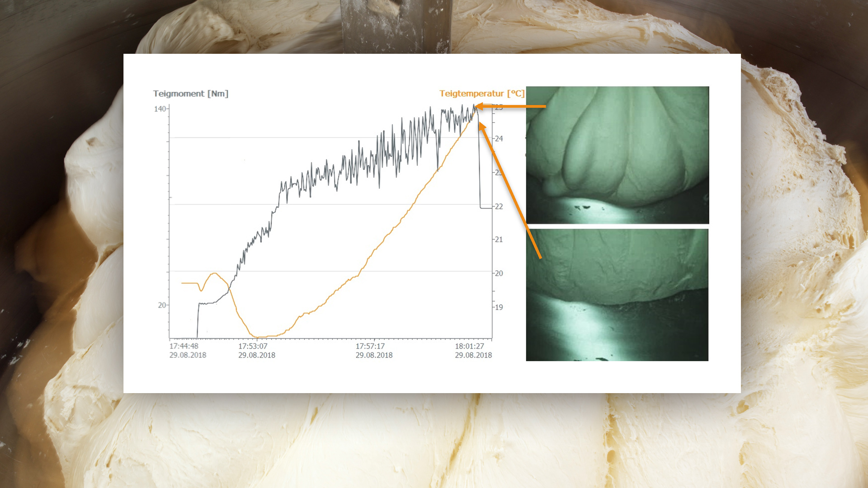Image resolution: width=868 pixels, height=488 pixels.
Task: Click the Teigtemperatur [°C] axis title
Action: (x=481, y=94)
